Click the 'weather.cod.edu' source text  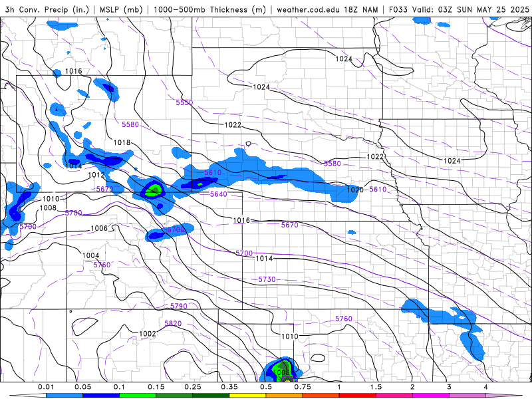(x=308, y=10)
